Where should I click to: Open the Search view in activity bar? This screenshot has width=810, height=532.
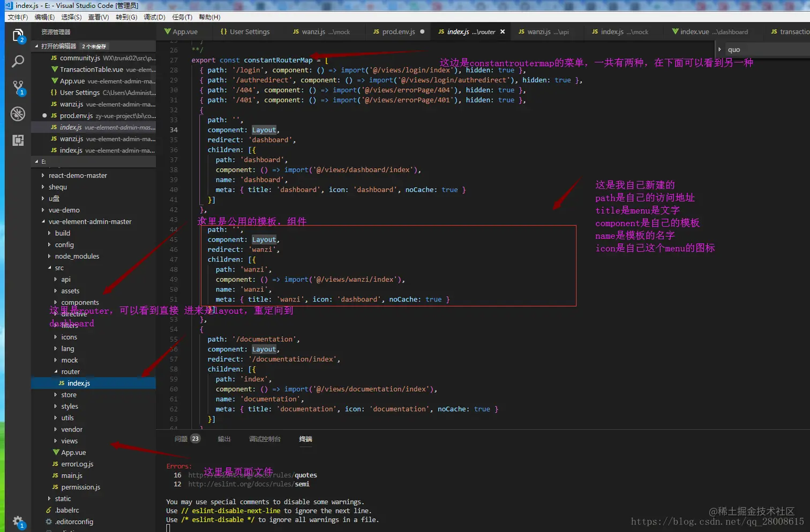(18, 61)
